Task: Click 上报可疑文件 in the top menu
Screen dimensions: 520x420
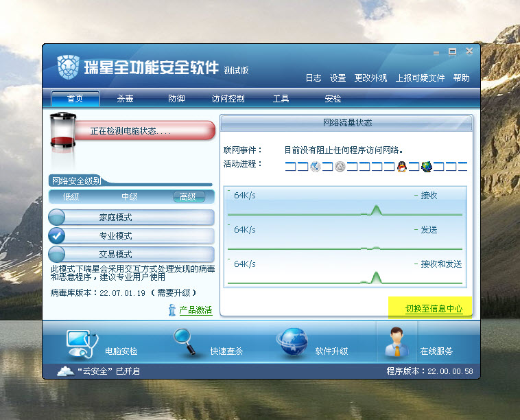Action: [x=420, y=78]
